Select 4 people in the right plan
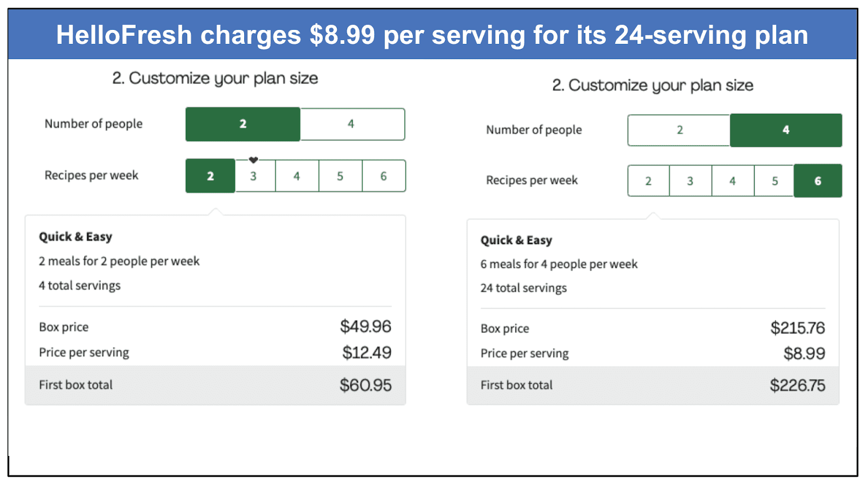Viewport: 868px width, 488px height. coord(786,130)
